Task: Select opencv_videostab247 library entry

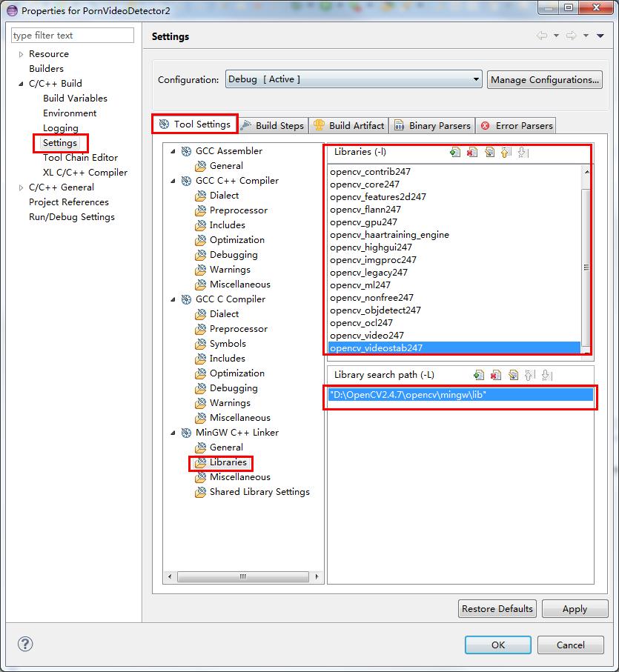Action: [x=454, y=348]
